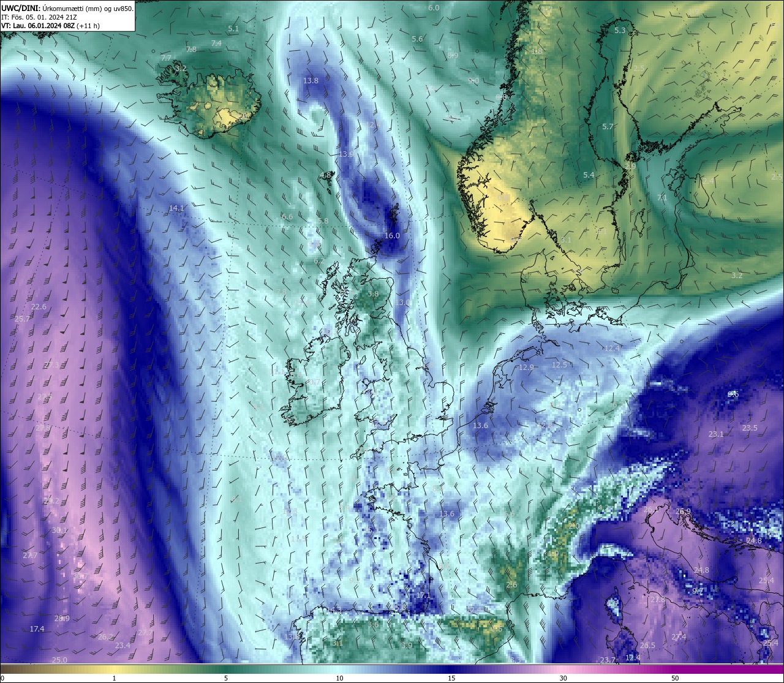Click the '5' label on the color scale

226,678
